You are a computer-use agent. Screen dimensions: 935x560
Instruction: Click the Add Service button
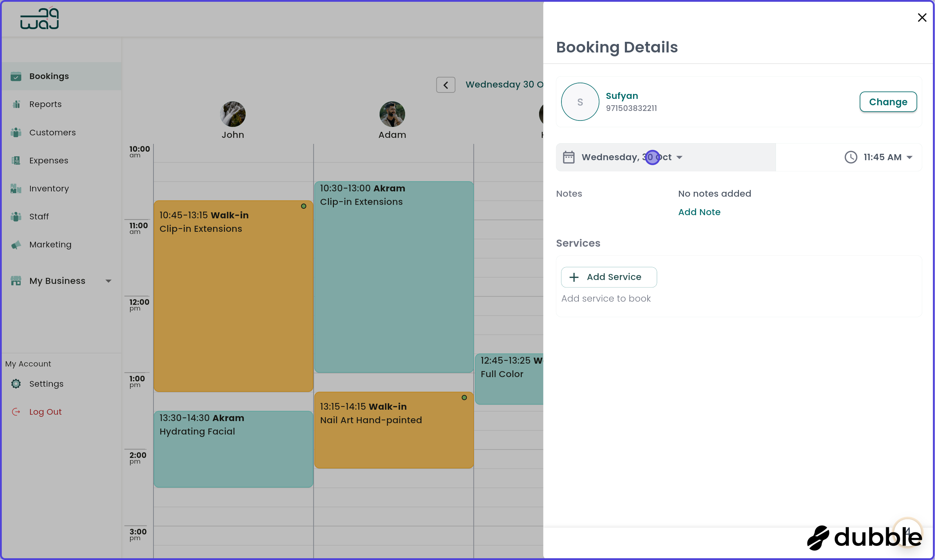coord(608,276)
